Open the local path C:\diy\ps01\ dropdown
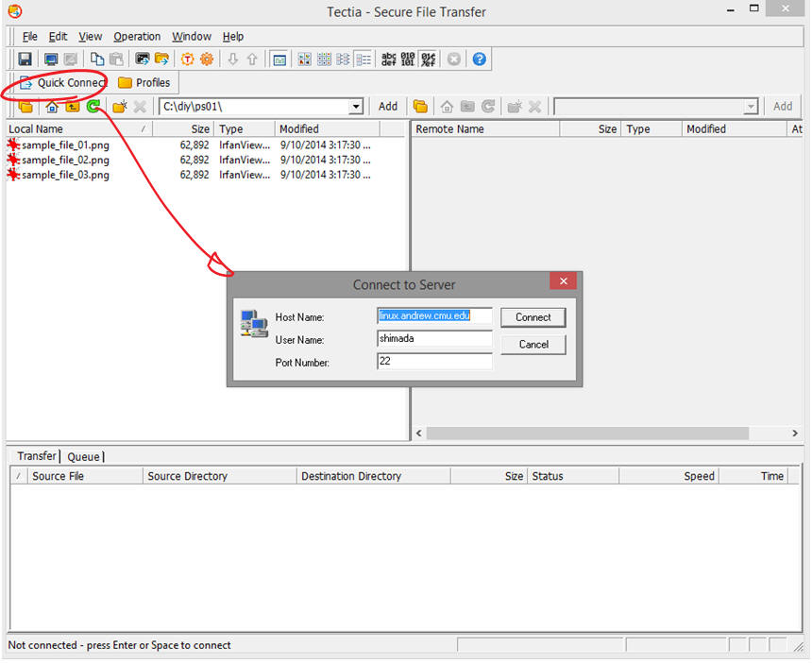Viewport: 812px width, 663px height. pos(356,107)
